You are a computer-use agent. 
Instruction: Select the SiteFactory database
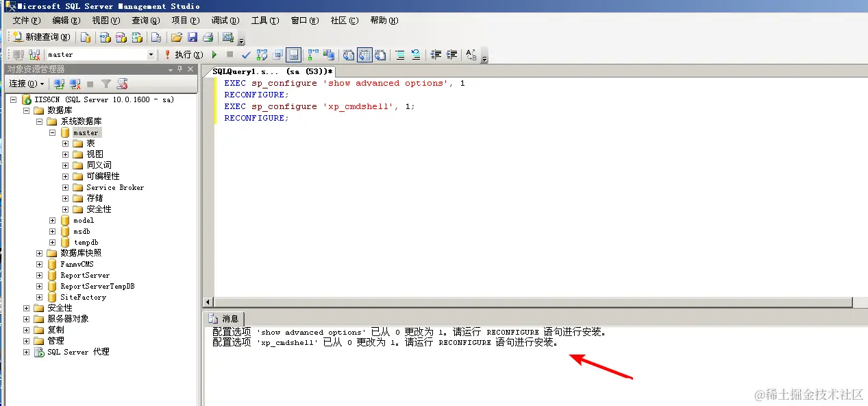pyautogui.click(x=83, y=297)
